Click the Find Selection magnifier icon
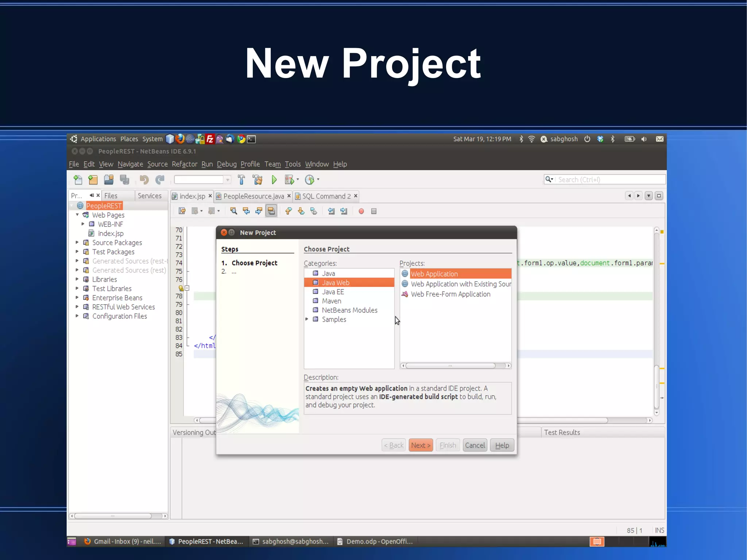Viewport: 747px width, 560px height. [234, 211]
